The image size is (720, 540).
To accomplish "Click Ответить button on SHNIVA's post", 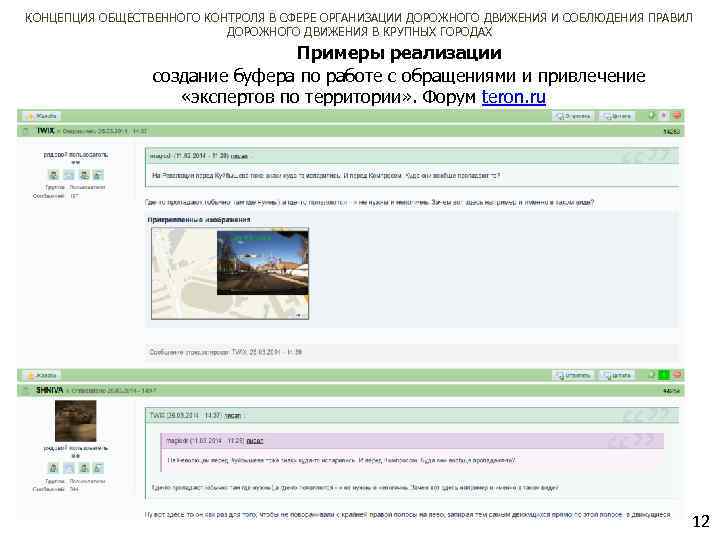I will click(573, 375).
